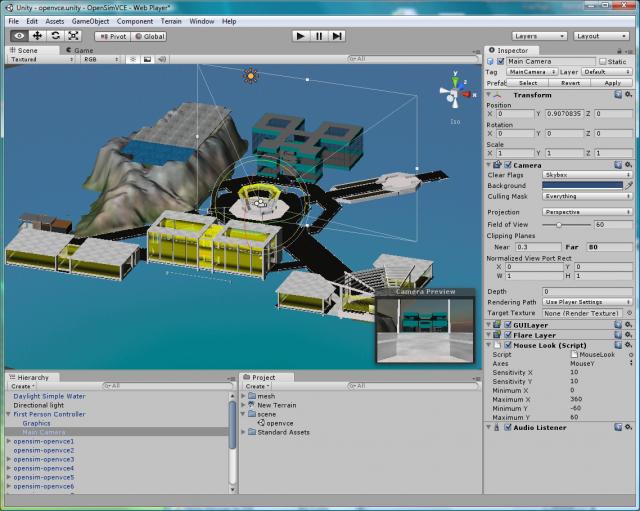Open the File menu
The width and height of the screenshot is (640, 511).
[x=13, y=21]
